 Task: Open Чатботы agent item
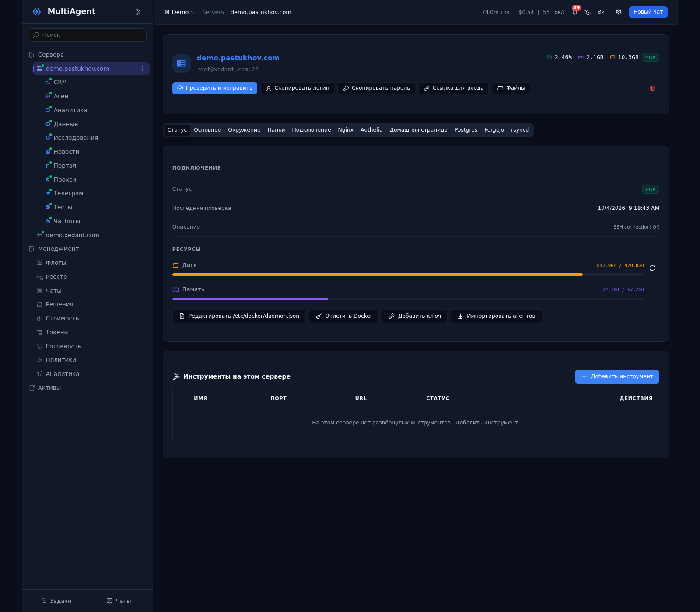(66, 221)
